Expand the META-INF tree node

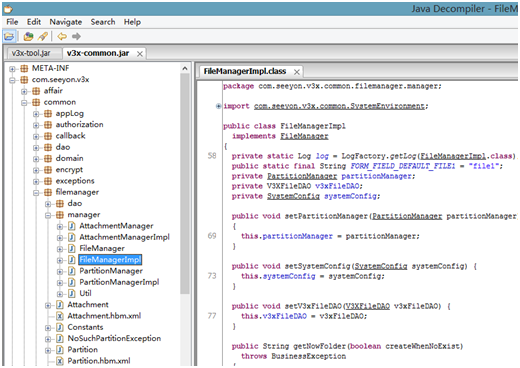tap(12, 69)
